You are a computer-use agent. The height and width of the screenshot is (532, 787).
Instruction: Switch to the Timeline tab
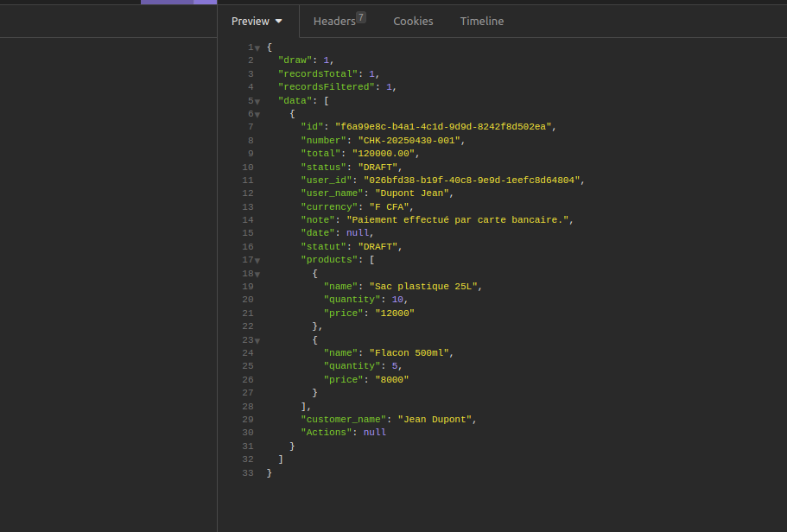[x=482, y=21]
